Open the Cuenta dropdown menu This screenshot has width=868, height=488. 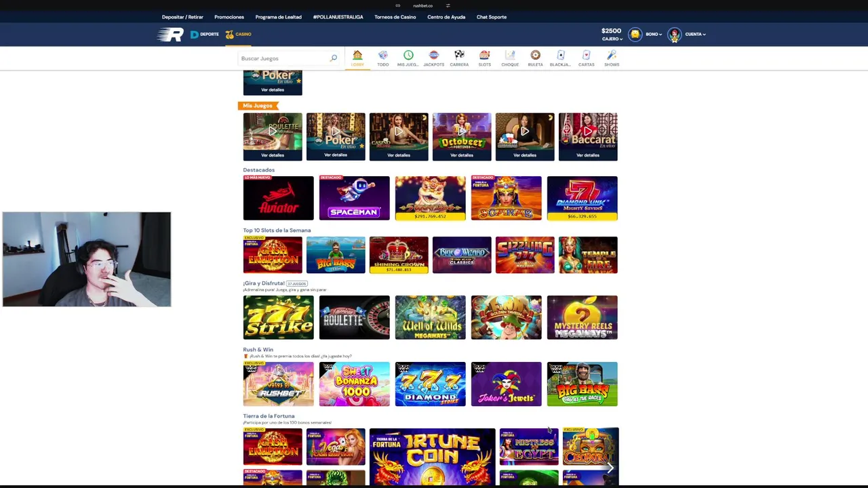695,35
